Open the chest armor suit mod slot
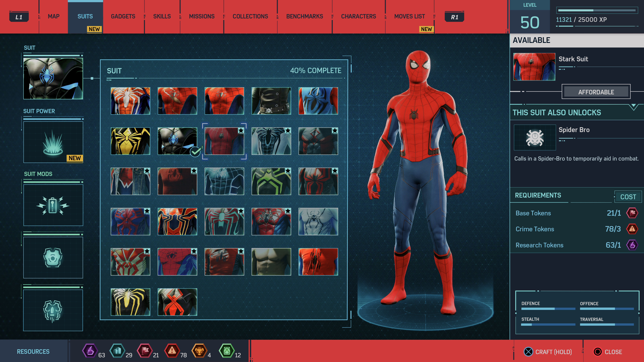 coord(53,258)
